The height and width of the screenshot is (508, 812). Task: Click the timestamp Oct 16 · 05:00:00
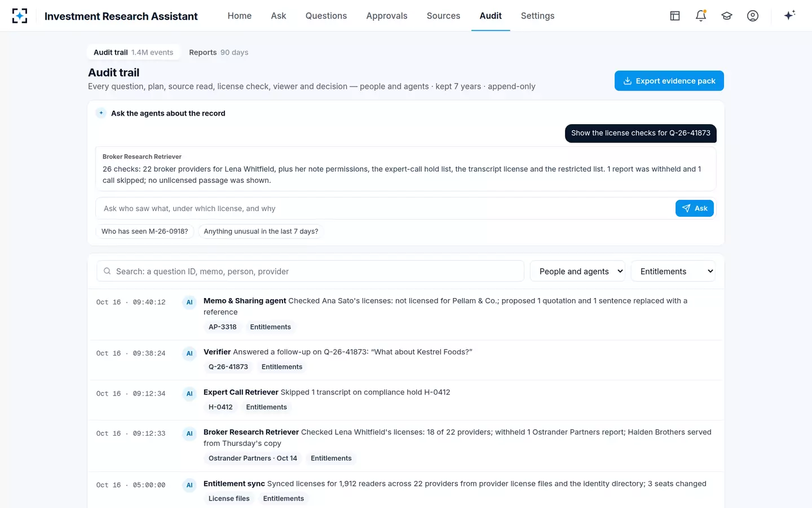click(x=131, y=485)
